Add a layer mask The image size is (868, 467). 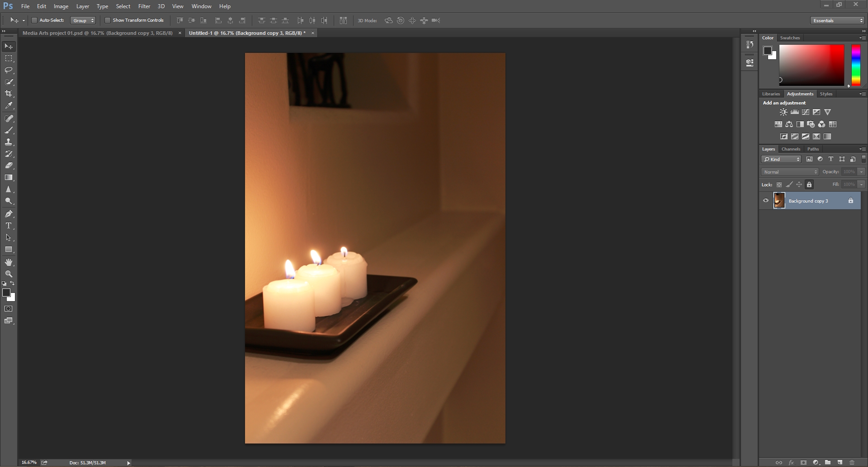pos(803,462)
